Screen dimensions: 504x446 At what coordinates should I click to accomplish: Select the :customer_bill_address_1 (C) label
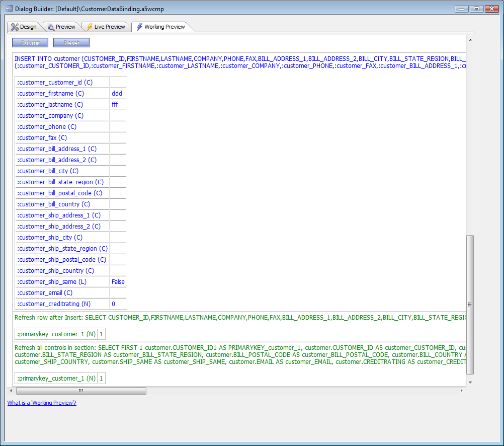click(x=57, y=148)
